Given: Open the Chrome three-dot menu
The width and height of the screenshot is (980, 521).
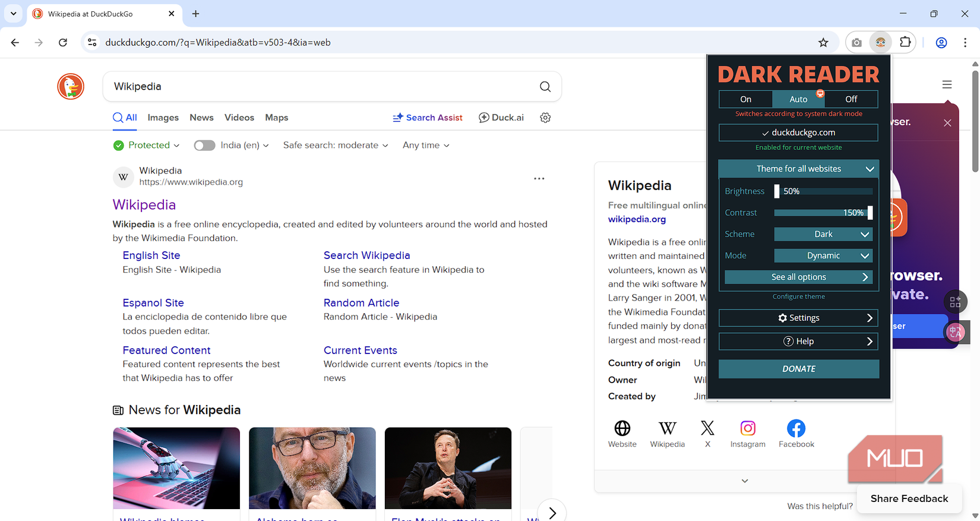Looking at the screenshot, I should click(x=965, y=42).
